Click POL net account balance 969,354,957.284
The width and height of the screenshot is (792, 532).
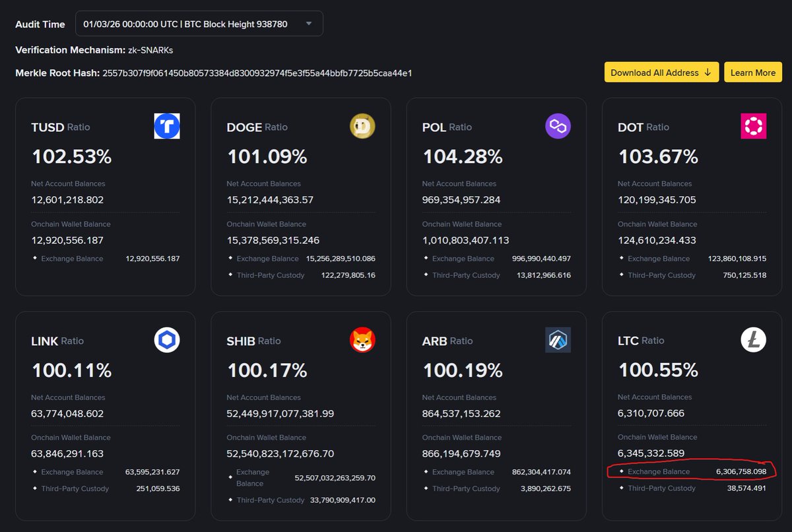(461, 200)
